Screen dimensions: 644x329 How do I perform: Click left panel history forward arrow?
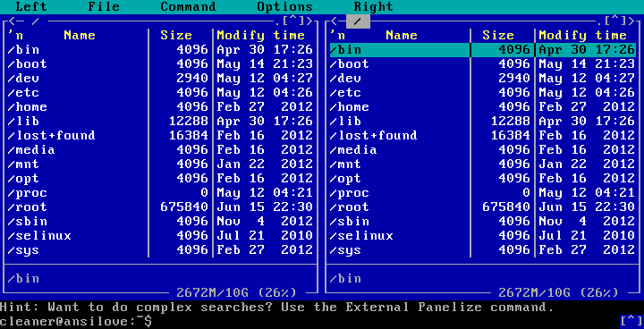pyautogui.click(x=309, y=21)
